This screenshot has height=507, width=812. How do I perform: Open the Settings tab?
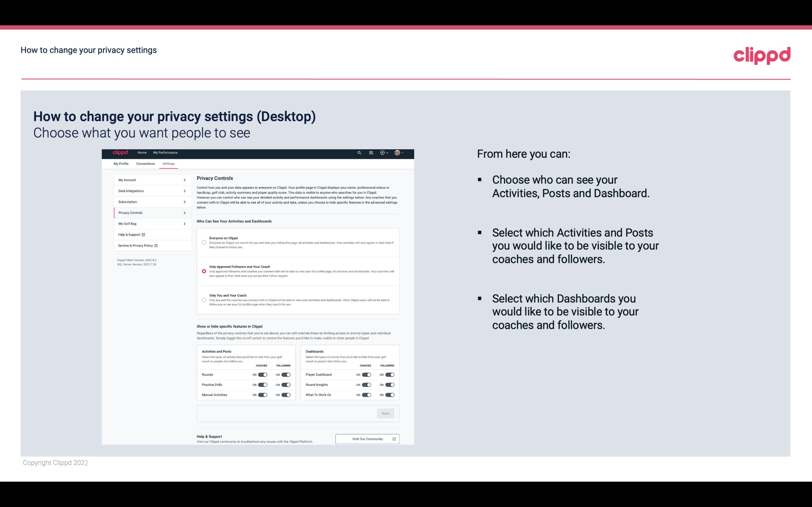coord(169,163)
